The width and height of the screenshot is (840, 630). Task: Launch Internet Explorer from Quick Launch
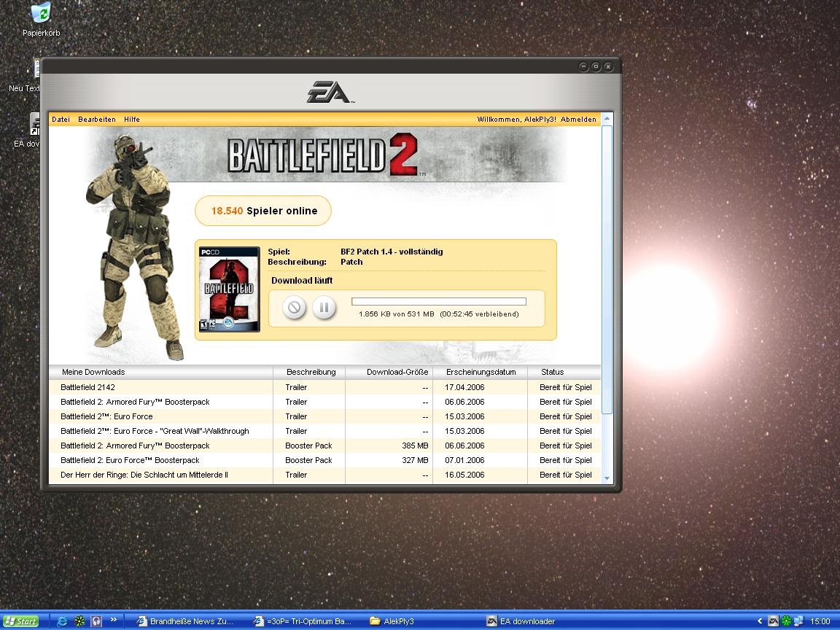pos(62,621)
